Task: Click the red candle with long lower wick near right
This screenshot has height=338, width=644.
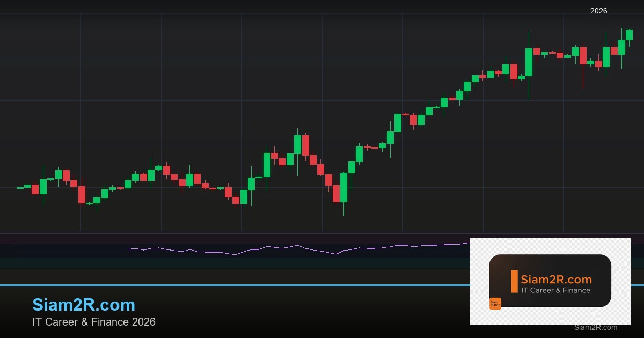Action: click(583, 56)
